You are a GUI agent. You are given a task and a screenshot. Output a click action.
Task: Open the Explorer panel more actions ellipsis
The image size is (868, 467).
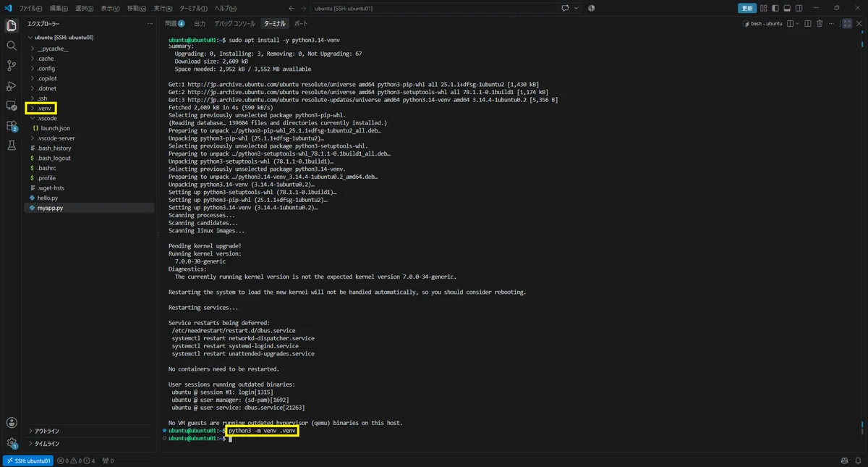coord(150,23)
